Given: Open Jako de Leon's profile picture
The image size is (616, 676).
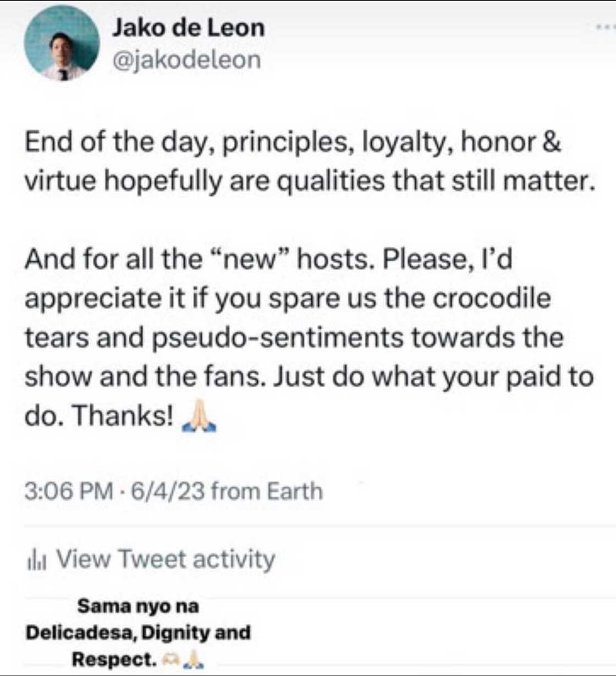Looking at the screenshot, I should (62, 44).
